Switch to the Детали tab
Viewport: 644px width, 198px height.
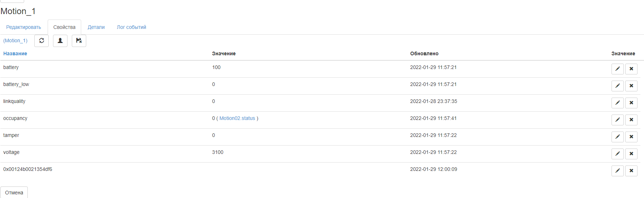point(96,27)
